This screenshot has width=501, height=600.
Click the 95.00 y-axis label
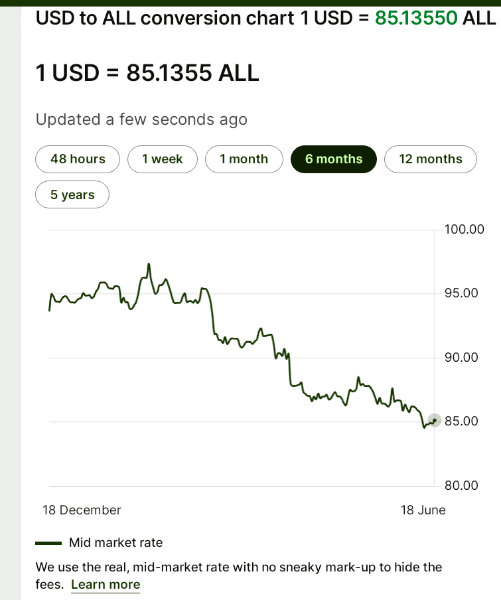[x=461, y=293]
